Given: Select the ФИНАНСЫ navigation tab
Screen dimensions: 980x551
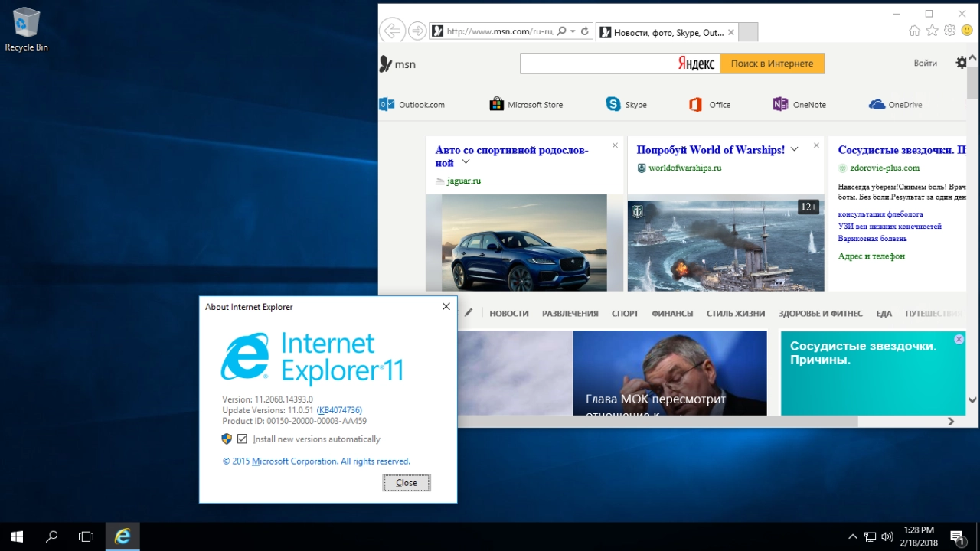Looking at the screenshot, I should point(672,313).
